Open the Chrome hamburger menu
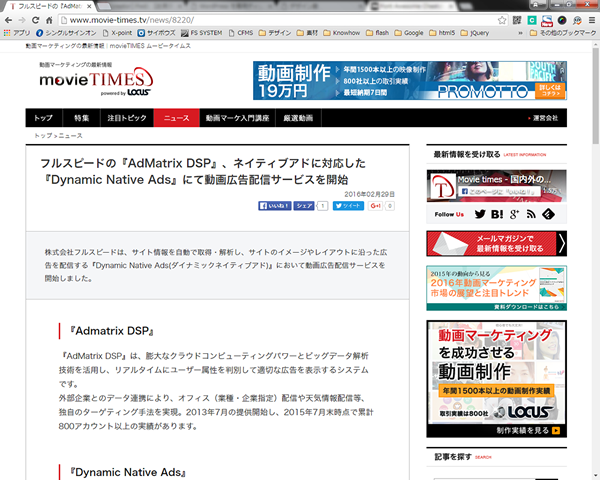Viewport: 600px width, 480px height. (592, 20)
